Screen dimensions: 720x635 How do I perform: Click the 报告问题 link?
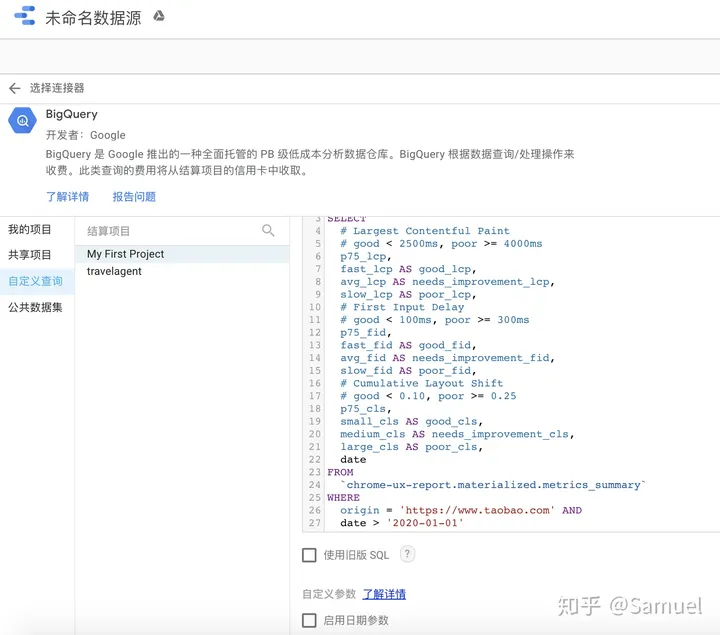(x=134, y=196)
